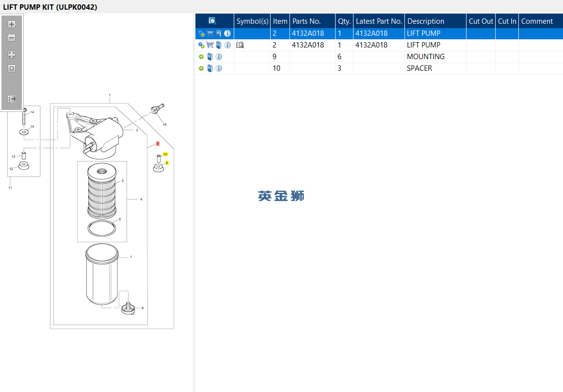This screenshot has height=392, width=563.
Task: Click yellow callout 9 in diagram
Action: coord(167,163)
